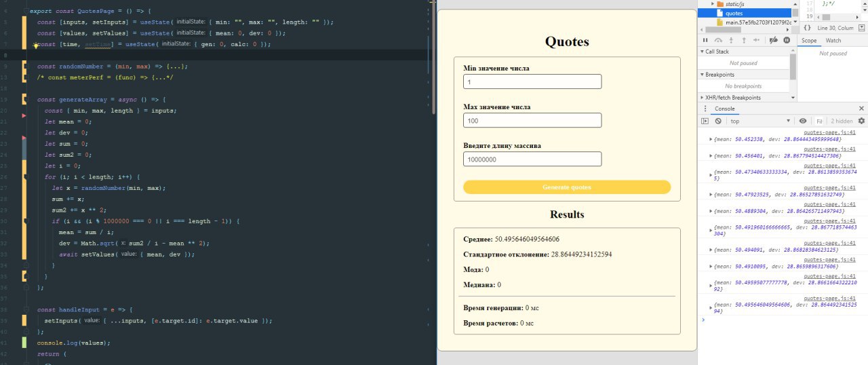Open the Console drawer three-dot menu

point(705,109)
